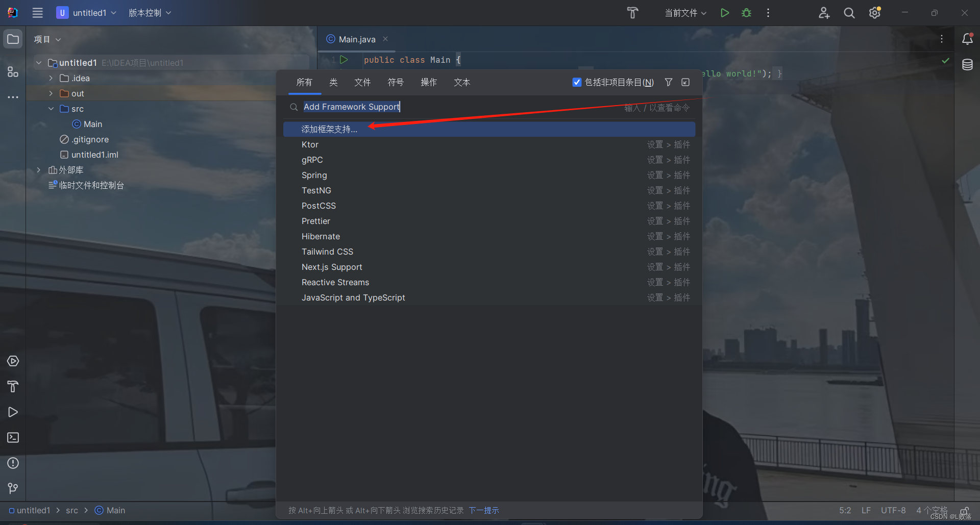Click the UTF-8 encoding widget
This screenshot has height=525, width=980.
pyautogui.click(x=893, y=510)
